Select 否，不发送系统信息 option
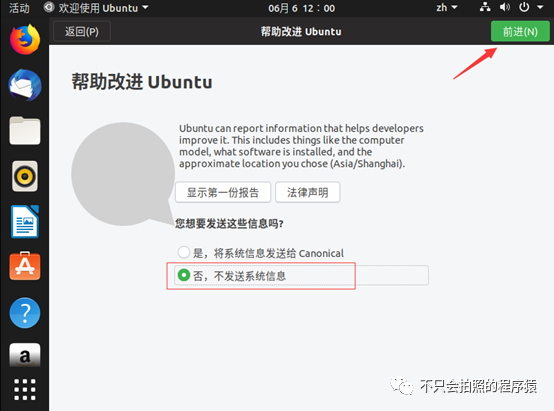554x411 pixels. point(301,275)
